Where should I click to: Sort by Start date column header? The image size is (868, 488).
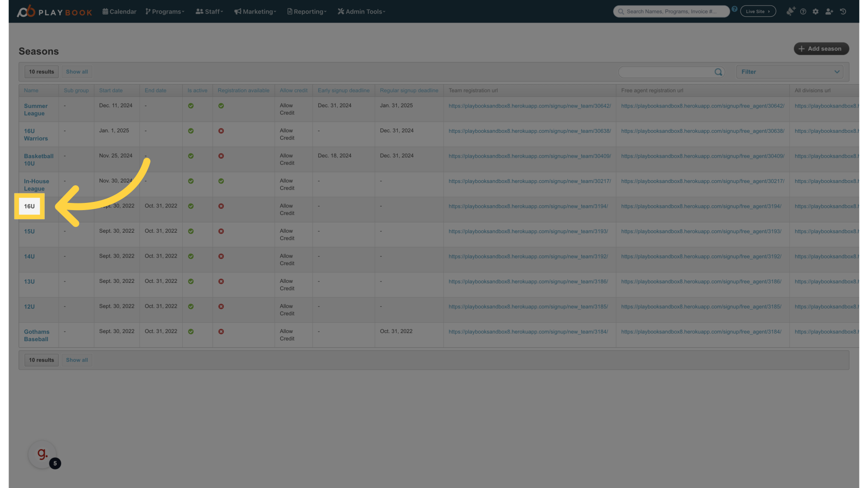(x=111, y=90)
